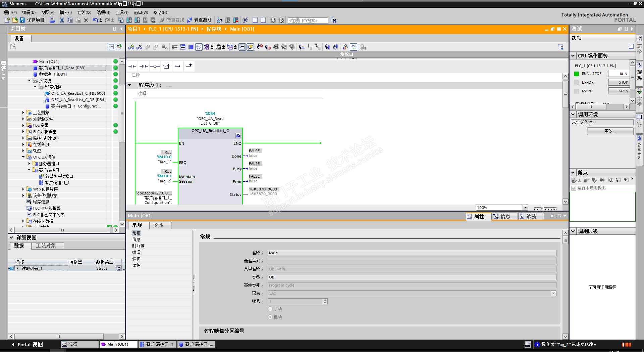
Task: Open a branch in the ladder
Action: pyautogui.click(x=177, y=66)
